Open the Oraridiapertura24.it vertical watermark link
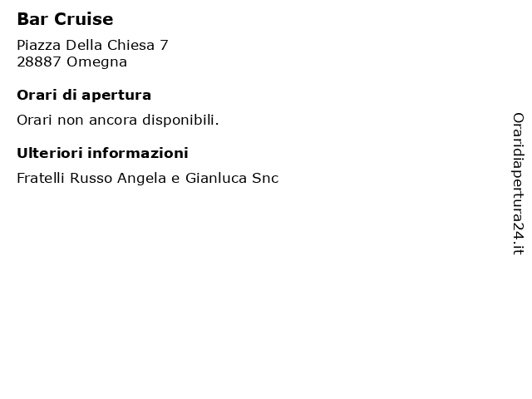Screen dimensions: 532x399 [x=518, y=184]
